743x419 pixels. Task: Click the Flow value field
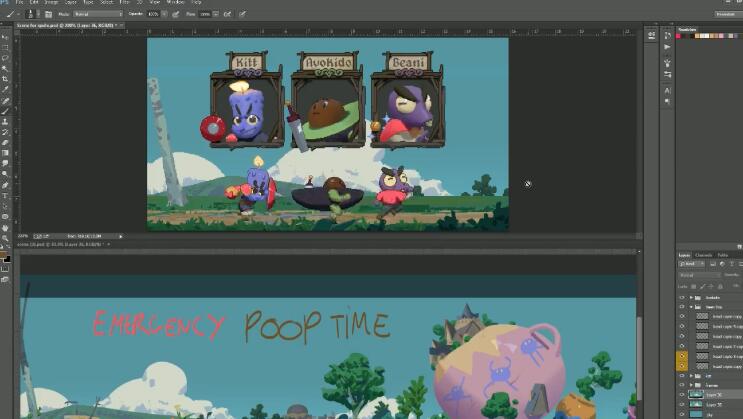tap(205, 14)
